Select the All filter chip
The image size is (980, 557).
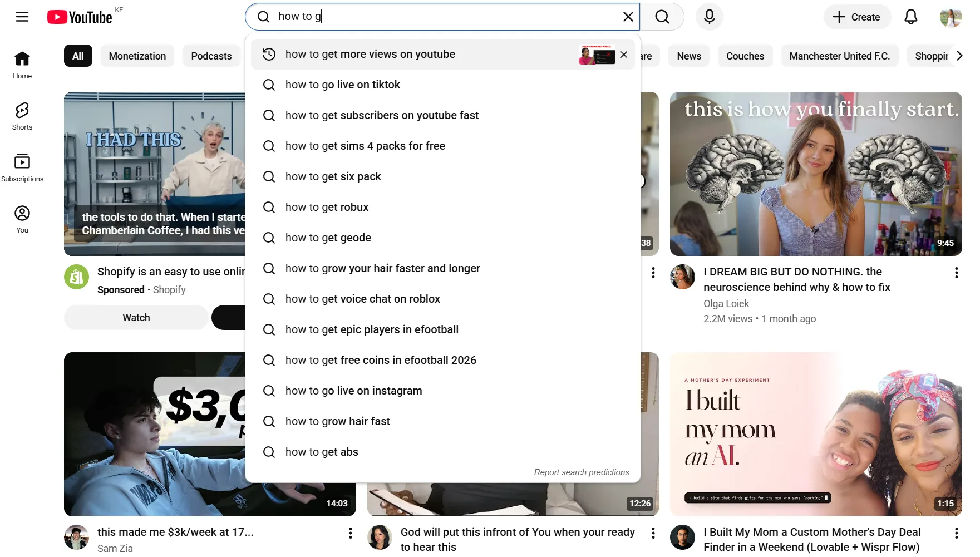78,56
